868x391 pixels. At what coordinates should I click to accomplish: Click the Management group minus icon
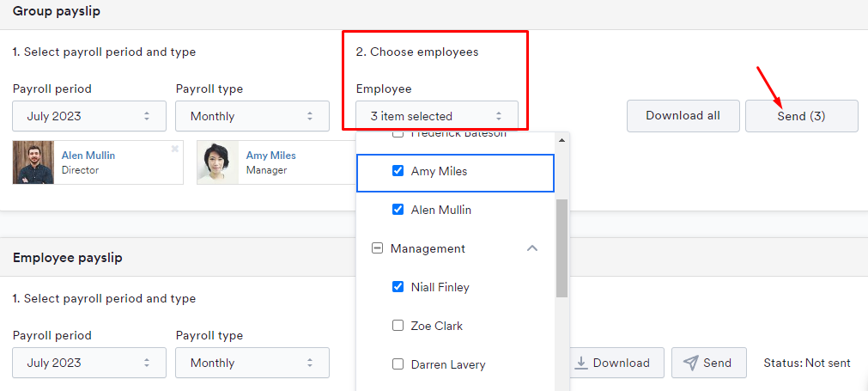point(377,248)
